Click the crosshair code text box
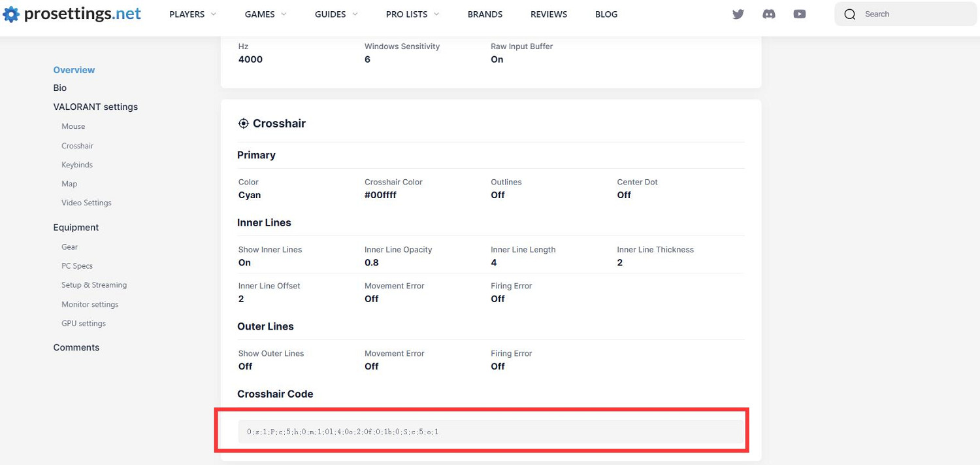980x465 pixels. click(490, 432)
